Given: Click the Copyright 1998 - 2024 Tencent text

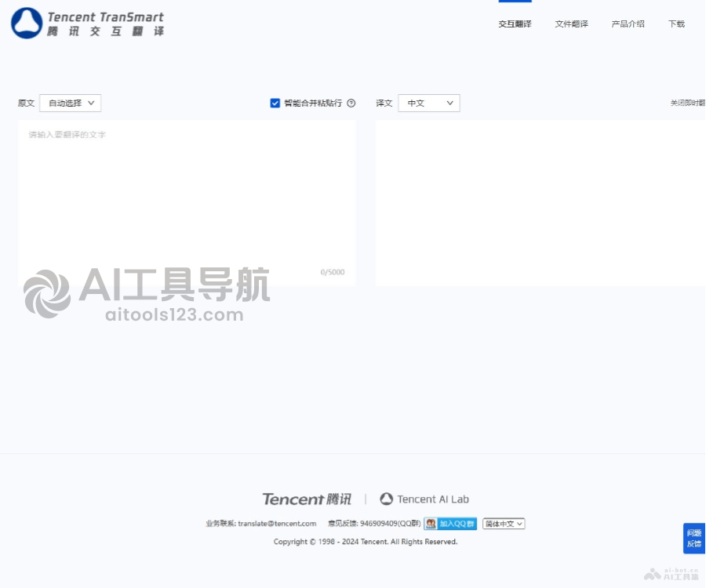Looking at the screenshot, I should 365,542.
